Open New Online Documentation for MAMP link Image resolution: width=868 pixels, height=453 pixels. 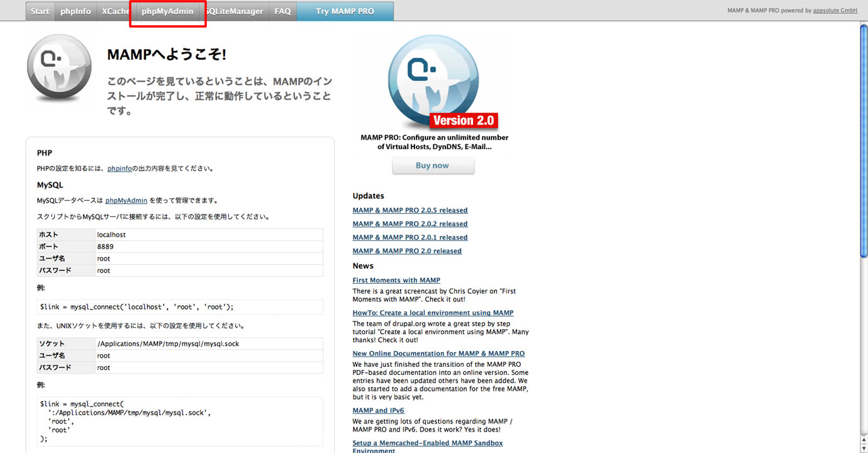438,354
